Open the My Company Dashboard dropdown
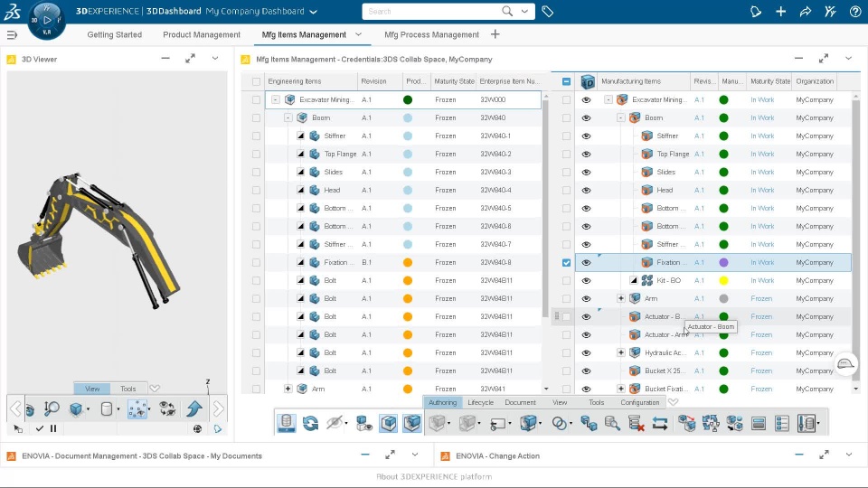The height and width of the screenshot is (488, 868). click(x=314, y=12)
